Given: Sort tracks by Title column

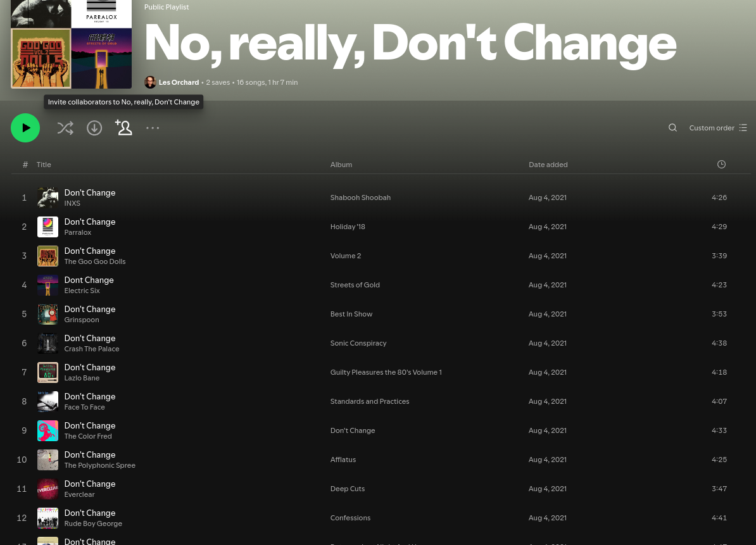Looking at the screenshot, I should (x=44, y=165).
